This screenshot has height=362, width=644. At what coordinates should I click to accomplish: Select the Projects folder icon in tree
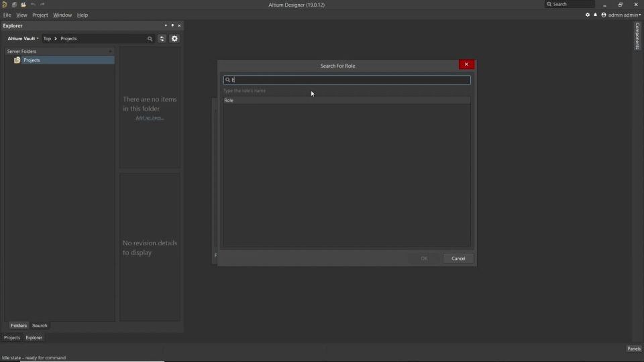(x=17, y=60)
